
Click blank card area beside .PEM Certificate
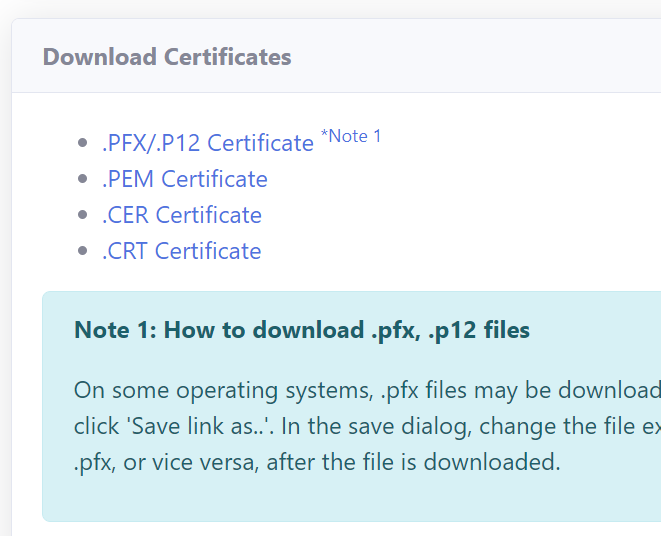pyautogui.click(x=464, y=179)
